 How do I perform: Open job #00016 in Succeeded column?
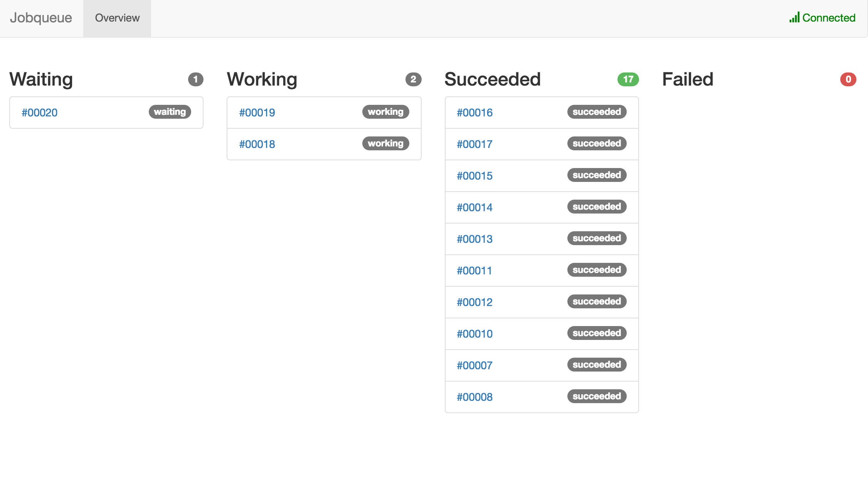point(474,113)
